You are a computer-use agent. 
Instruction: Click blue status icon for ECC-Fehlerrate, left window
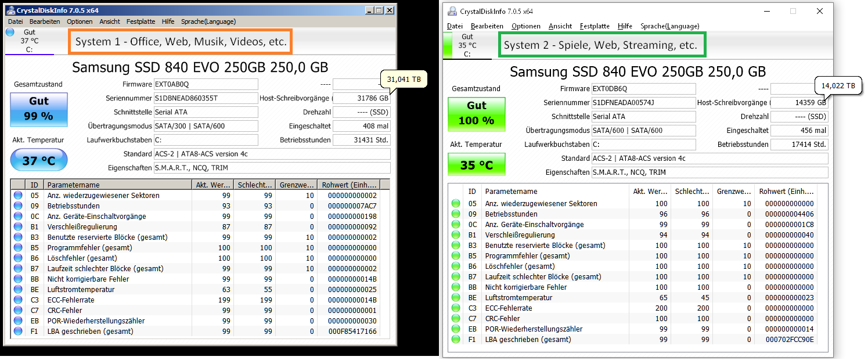[x=18, y=300]
